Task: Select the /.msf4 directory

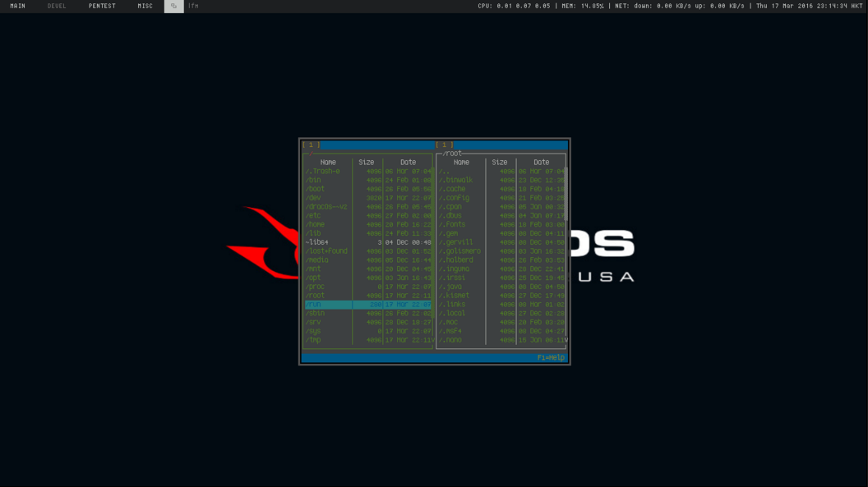Action: click(x=501, y=331)
